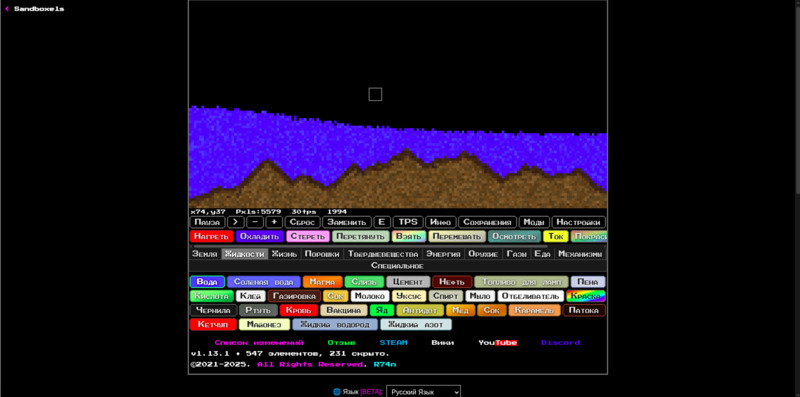This screenshot has width=800, height=397.
Task: Select the Охладить cool tool
Action: click(260, 237)
